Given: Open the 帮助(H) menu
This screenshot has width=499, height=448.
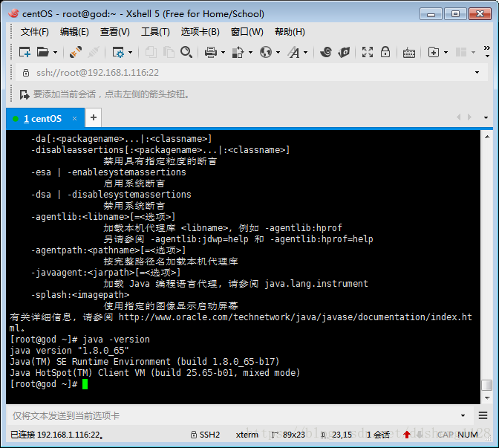Looking at the screenshot, I should click(290, 32).
